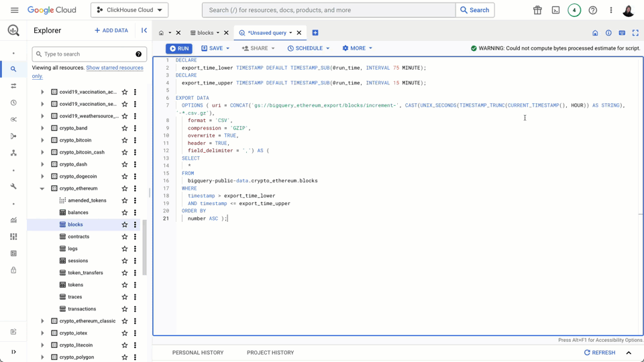The image size is (644, 362).
Task: Click Show starred resources only link
Action: point(114,68)
